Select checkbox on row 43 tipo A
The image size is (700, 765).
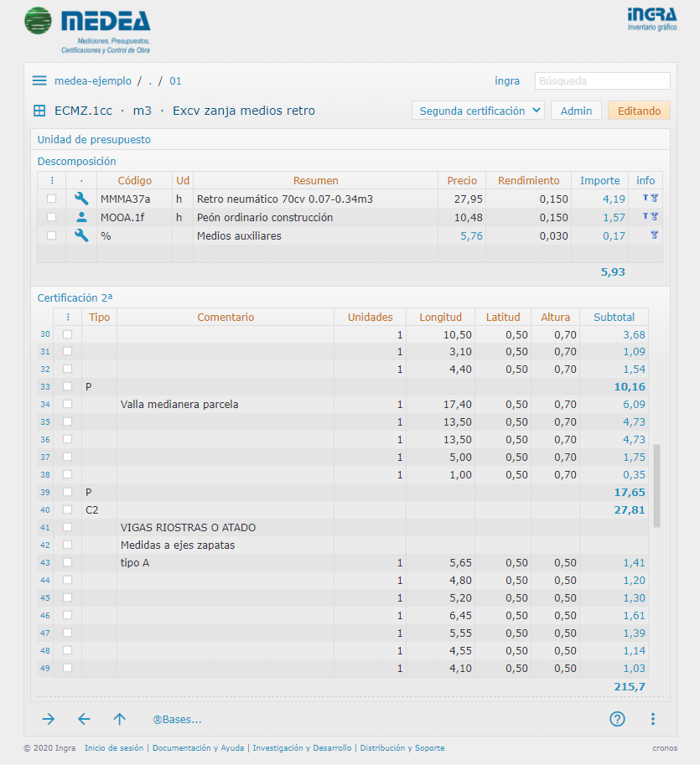coord(67,562)
